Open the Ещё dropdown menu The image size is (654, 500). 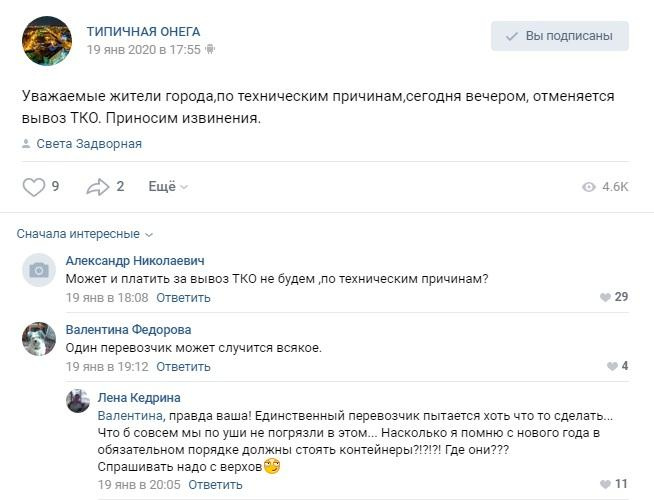coord(167,187)
